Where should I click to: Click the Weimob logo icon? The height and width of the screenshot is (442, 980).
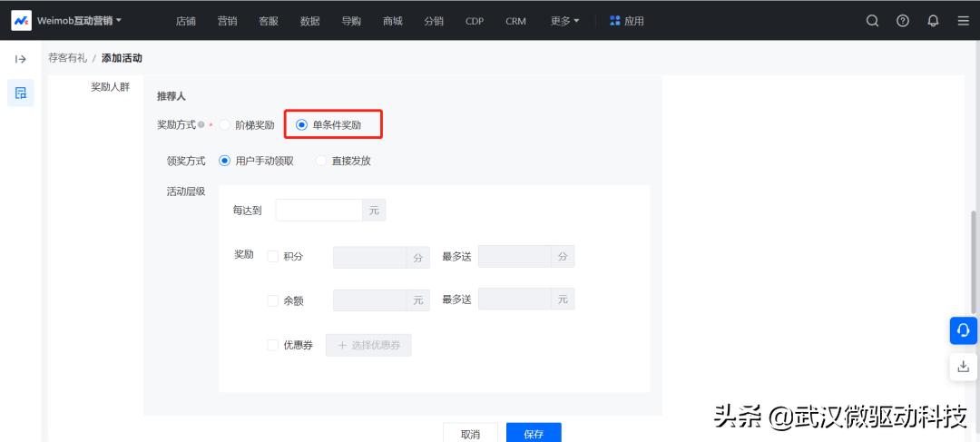coord(21,21)
